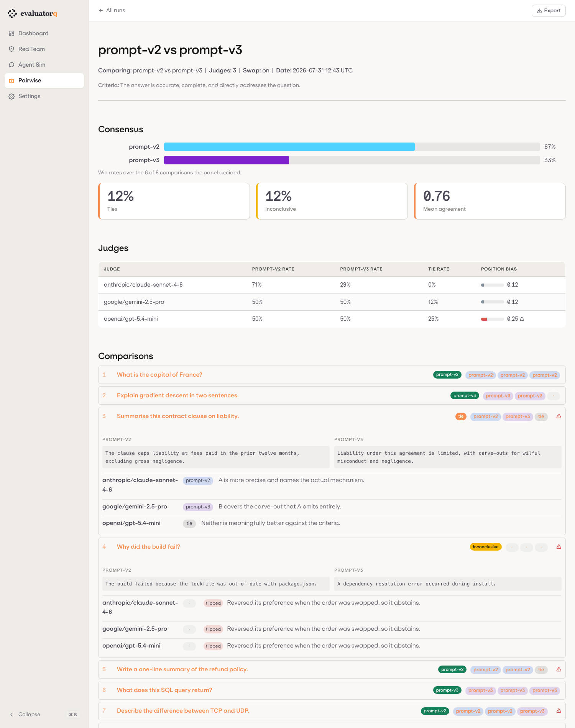The width and height of the screenshot is (575, 728).
Task: Click the flipped badge in the google/gemini-2.5-pro build-fail verdict
Action: point(213,629)
